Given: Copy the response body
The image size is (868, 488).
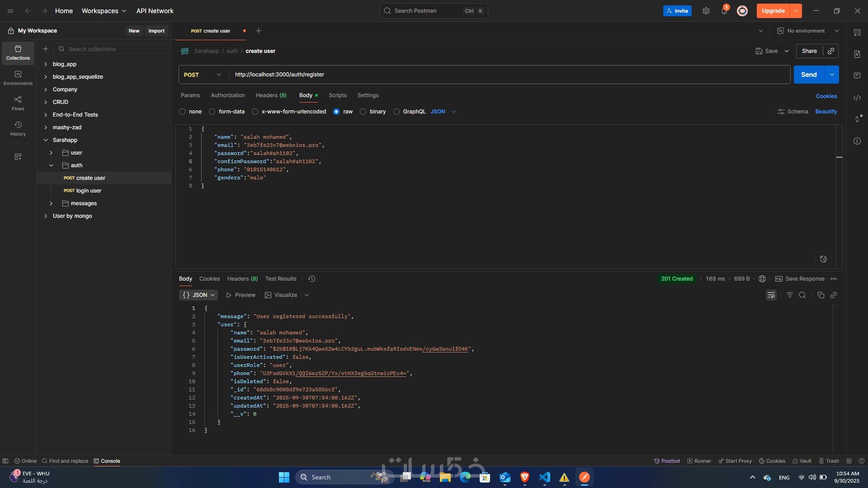Looking at the screenshot, I should click(821, 295).
